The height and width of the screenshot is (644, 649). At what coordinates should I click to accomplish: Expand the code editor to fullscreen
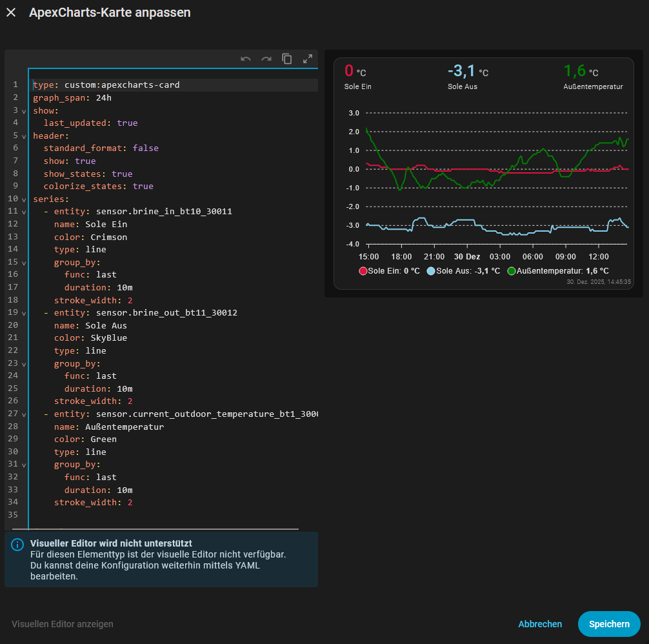308,59
